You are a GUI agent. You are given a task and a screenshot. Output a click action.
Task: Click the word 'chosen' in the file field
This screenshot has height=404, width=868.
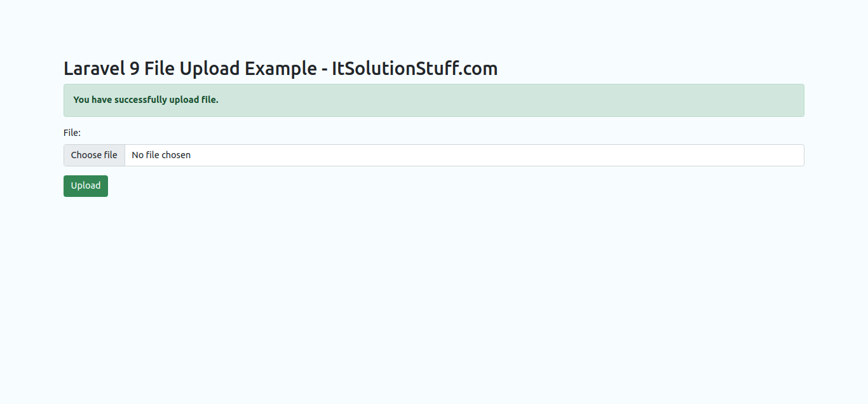pyautogui.click(x=176, y=155)
